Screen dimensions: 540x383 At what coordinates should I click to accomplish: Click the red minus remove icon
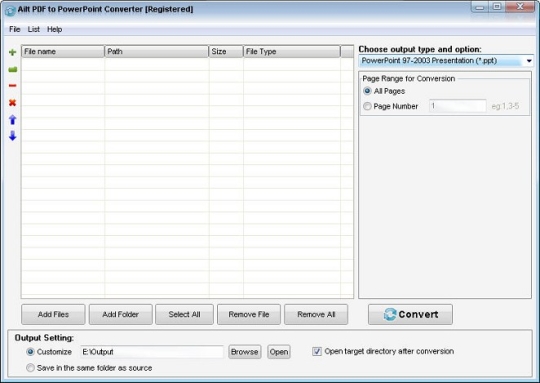click(x=12, y=85)
